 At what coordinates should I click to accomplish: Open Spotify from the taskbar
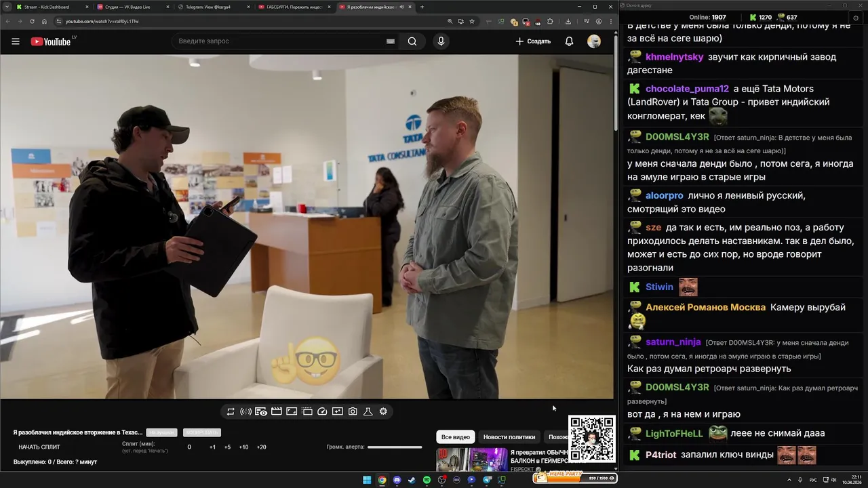pos(427,480)
